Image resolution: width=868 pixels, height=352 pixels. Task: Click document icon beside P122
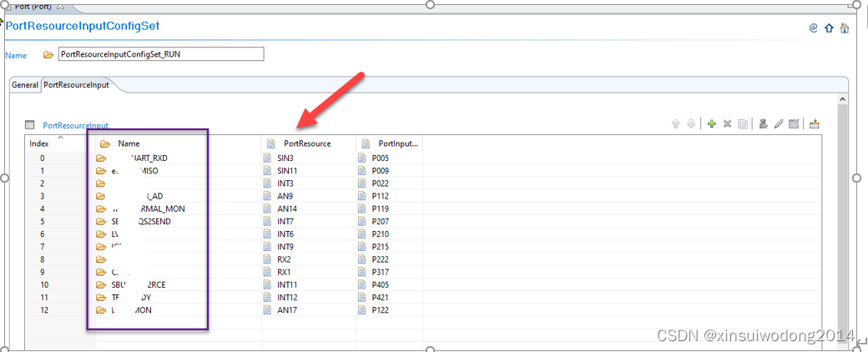tap(362, 310)
